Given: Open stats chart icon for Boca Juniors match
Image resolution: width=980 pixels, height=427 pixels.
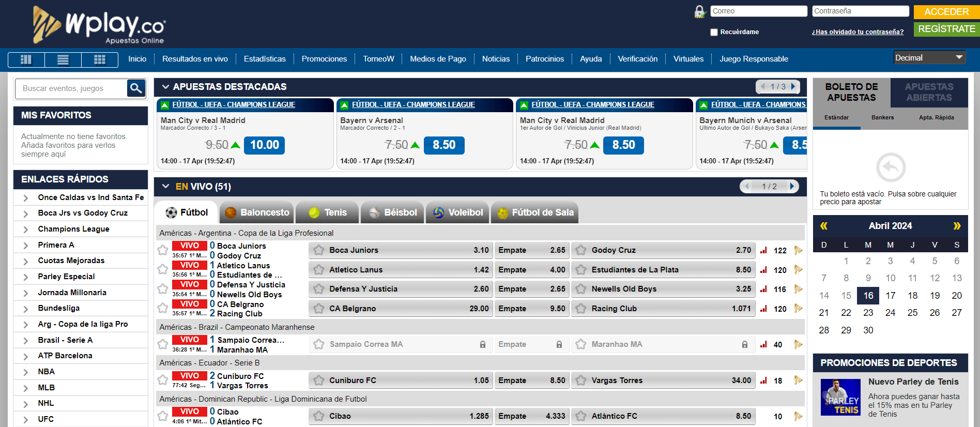Looking at the screenshot, I should click(x=764, y=250).
